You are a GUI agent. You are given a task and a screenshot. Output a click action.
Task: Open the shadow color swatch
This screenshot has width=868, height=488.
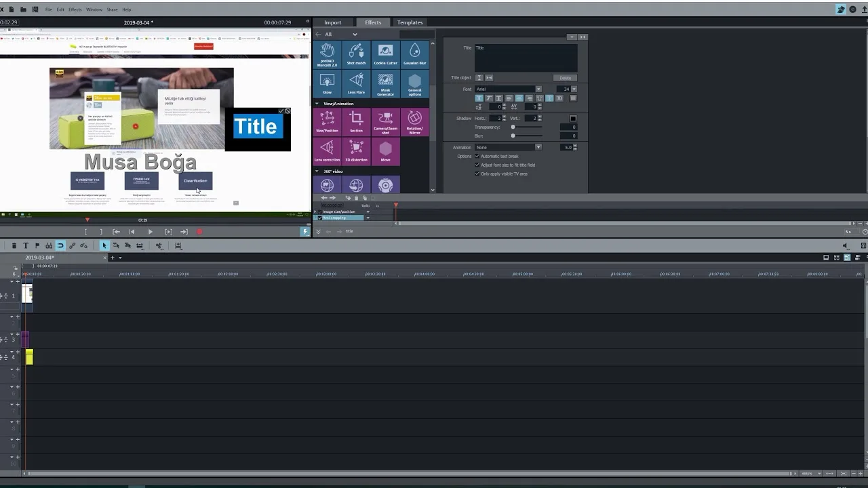pos(573,119)
